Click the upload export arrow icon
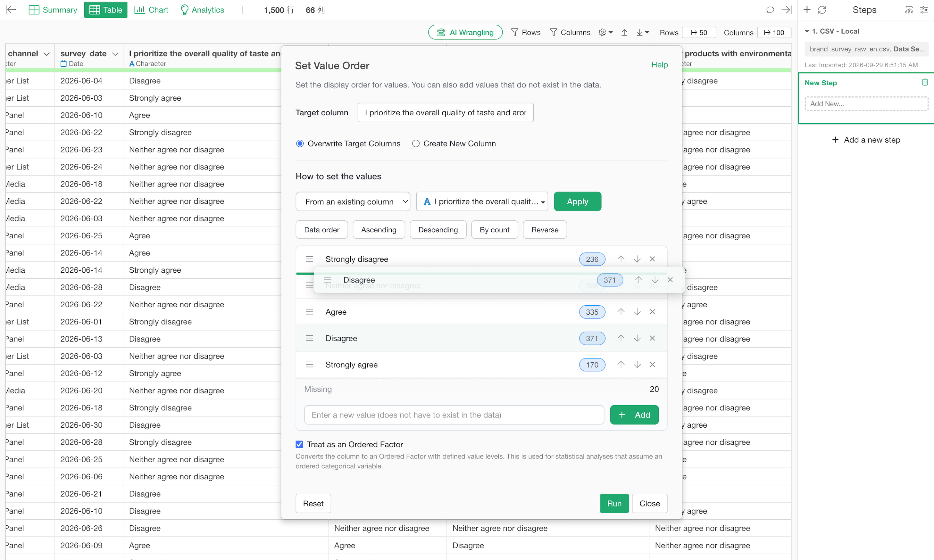Image resolution: width=934 pixels, height=560 pixels. pos(624,32)
